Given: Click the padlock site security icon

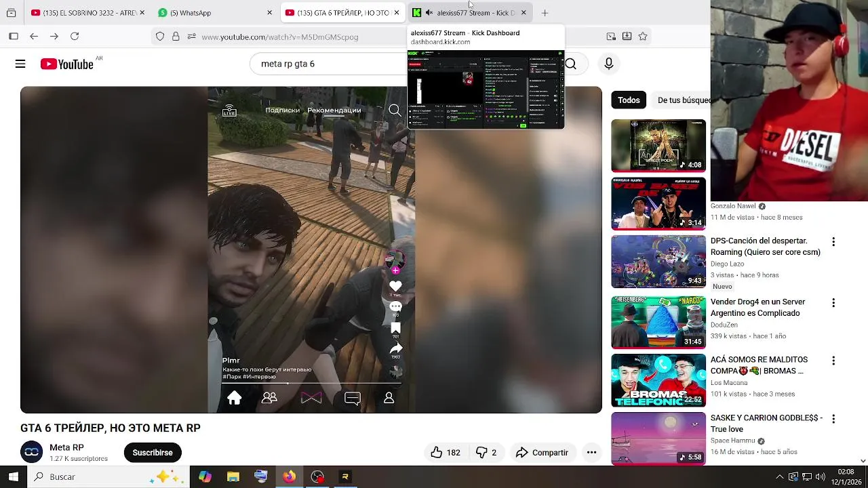Looking at the screenshot, I should tap(176, 37).
